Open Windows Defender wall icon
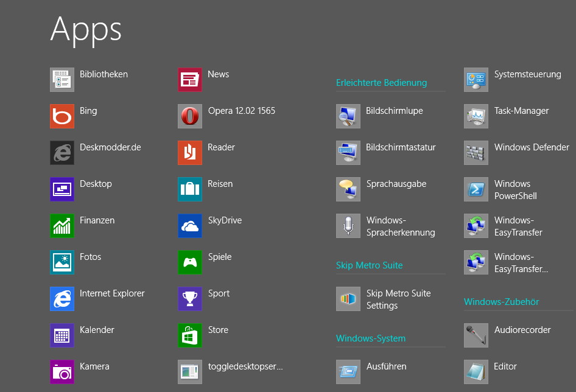This screenshot has width=576, height=392. pos(476,152)
